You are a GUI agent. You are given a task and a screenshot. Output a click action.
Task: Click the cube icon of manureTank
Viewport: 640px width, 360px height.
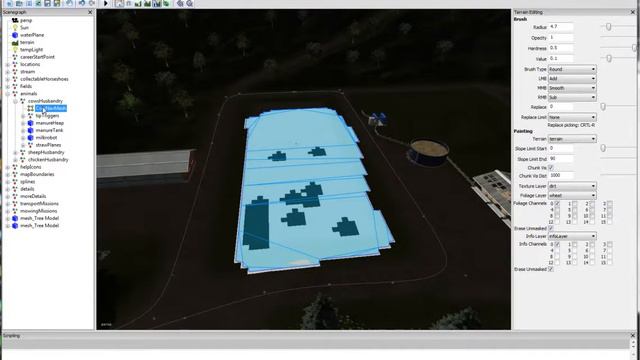31,130
